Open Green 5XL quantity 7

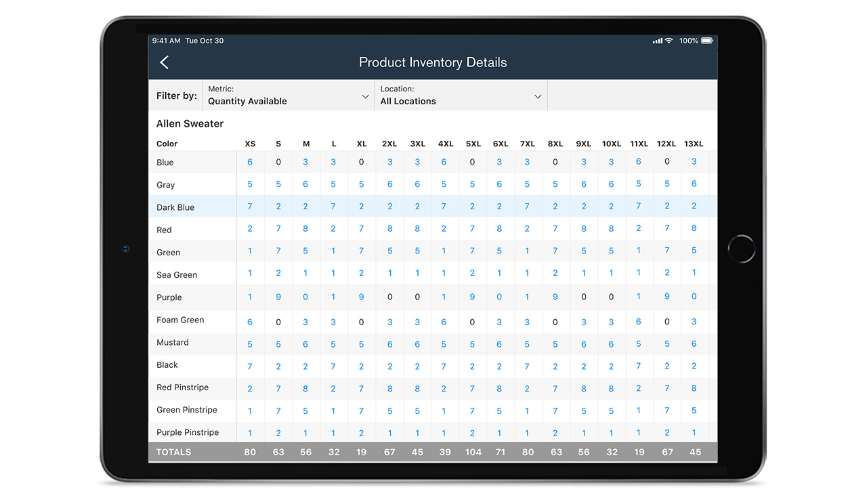click(472, 251)
